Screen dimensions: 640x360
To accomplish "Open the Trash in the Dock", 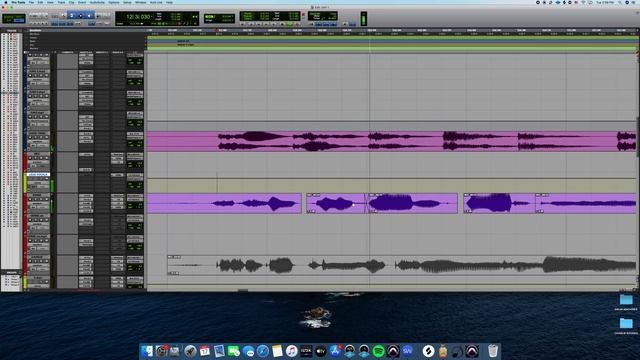I will coord(493,351).
